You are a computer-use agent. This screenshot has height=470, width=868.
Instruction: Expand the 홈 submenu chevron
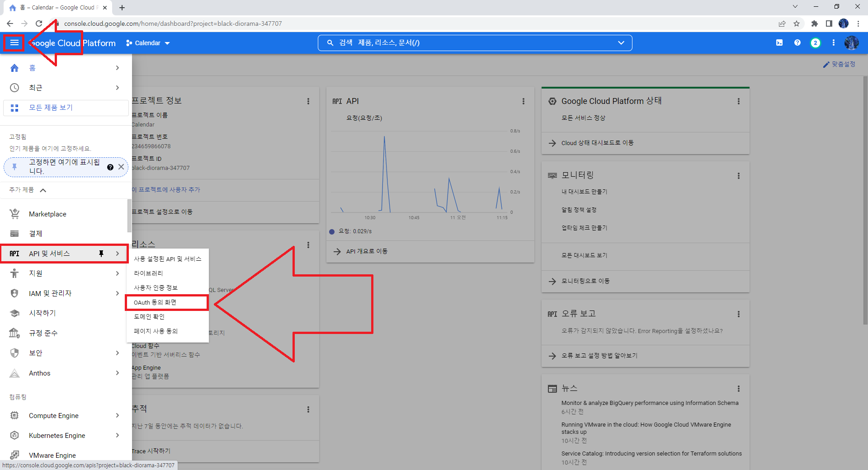point(118,68)
